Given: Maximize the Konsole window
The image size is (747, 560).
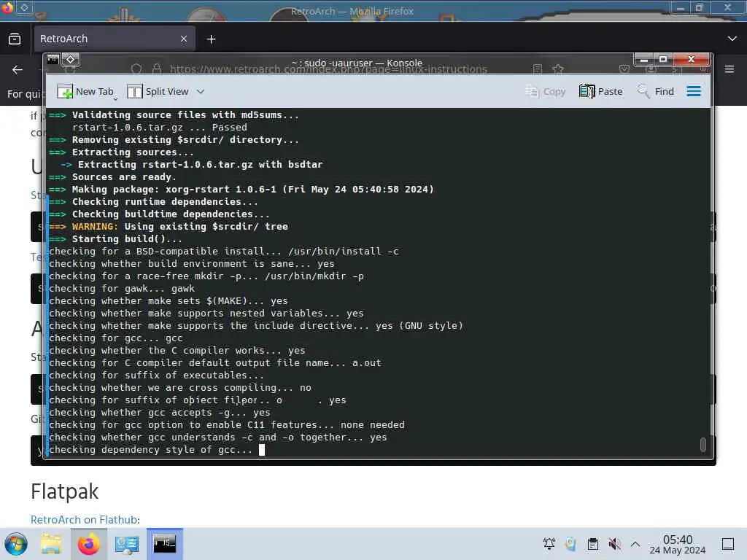Looking at the screenshot, I should tap(662, 60).
